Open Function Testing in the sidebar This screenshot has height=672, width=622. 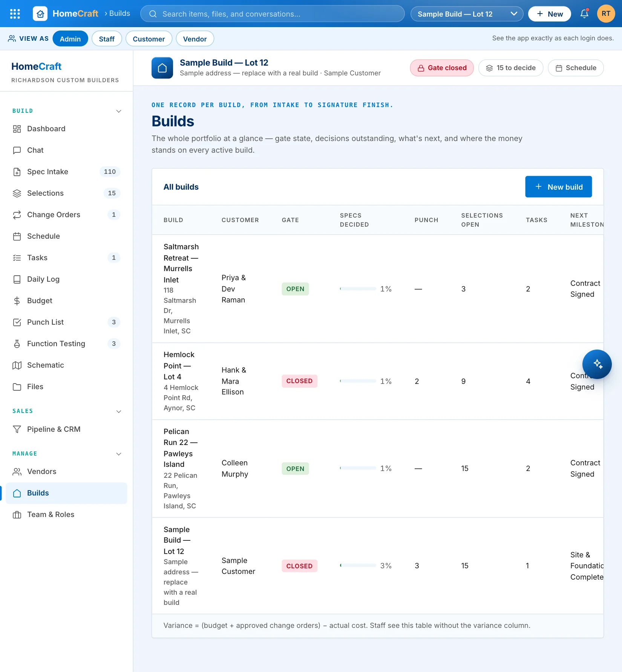[66, 344]
